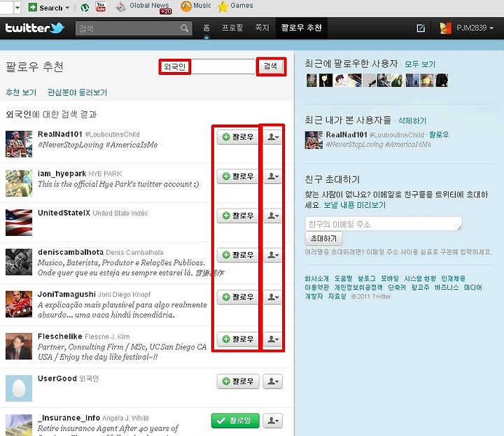
Task: Open RealNad101 username in search results
Action: [60, 134]
